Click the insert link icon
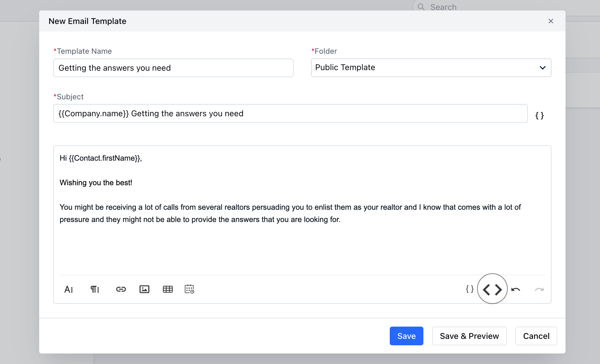 121,289
